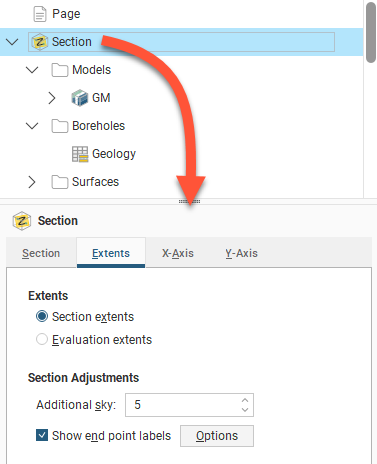Expand the Surfaces folder

pyautogui.click(x=32, y=182)
